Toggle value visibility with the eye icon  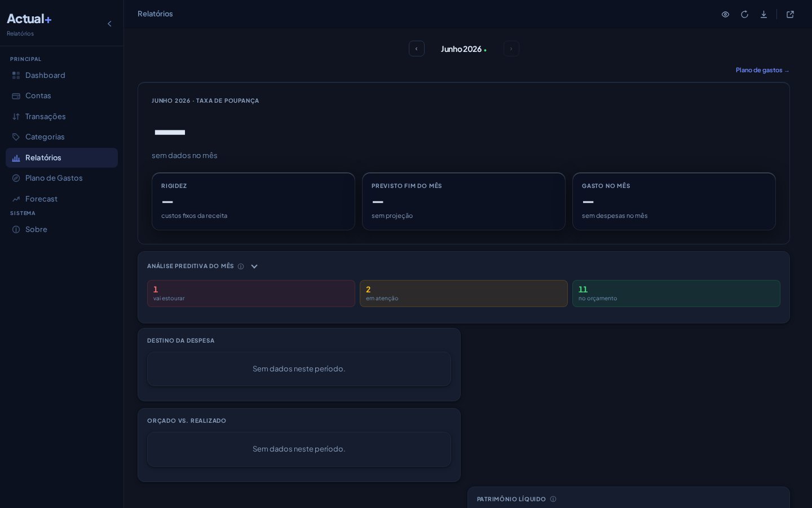click(x=726, y=15)
